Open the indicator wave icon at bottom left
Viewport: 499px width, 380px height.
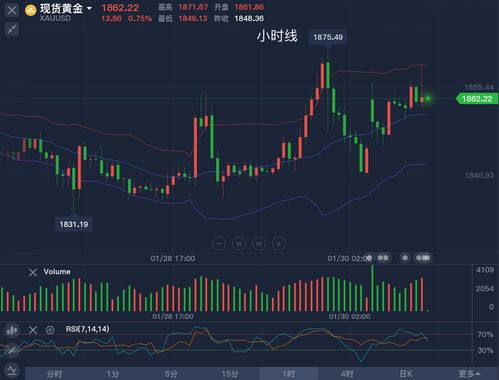pos(12,370)
